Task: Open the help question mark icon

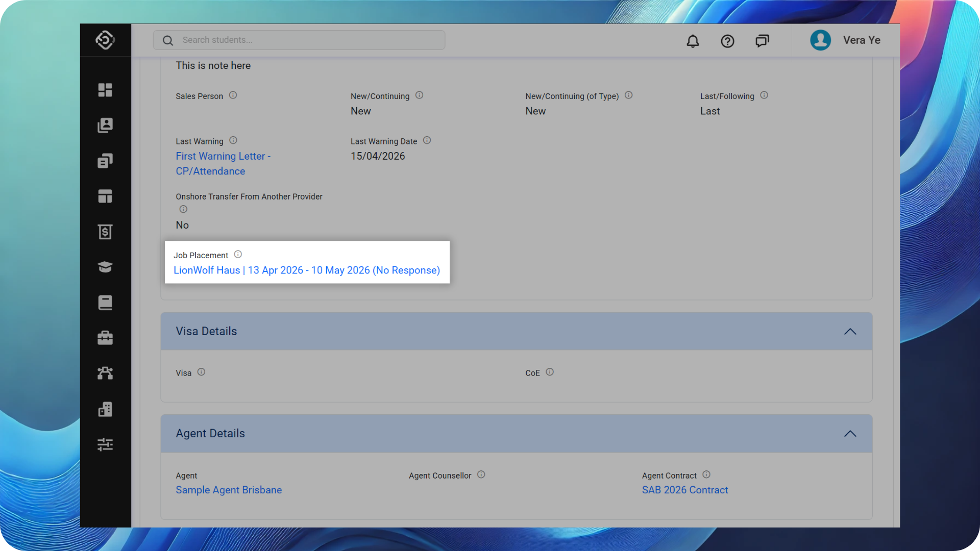Action: 727,41
